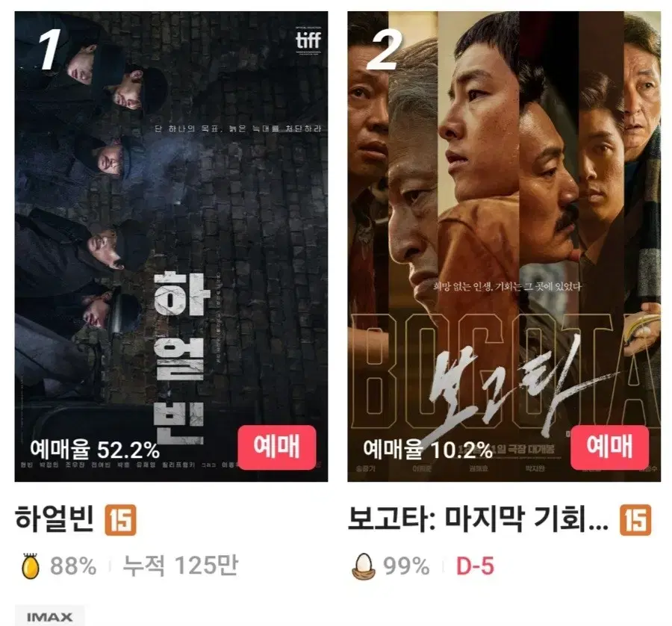Click the 예매 button on 하얼빈 poster

(277, 447)
